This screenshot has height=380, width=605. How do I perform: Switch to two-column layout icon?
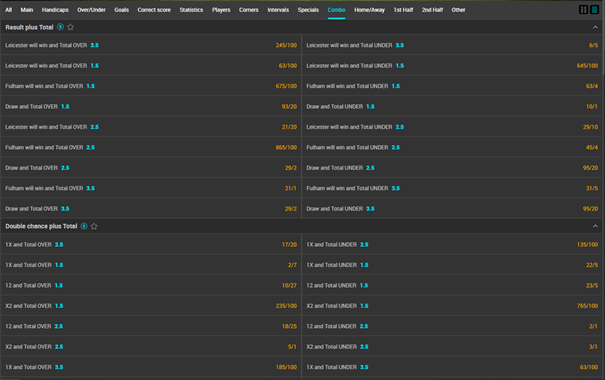(583, 10)
